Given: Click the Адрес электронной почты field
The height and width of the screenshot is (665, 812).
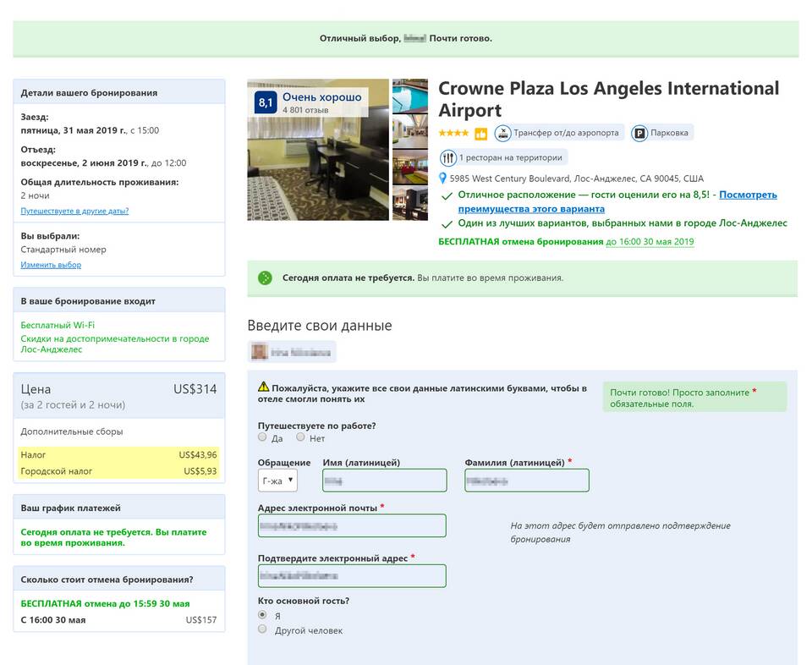Looking at the screenshot, I should pyautogui.click(x=351, y=525).
